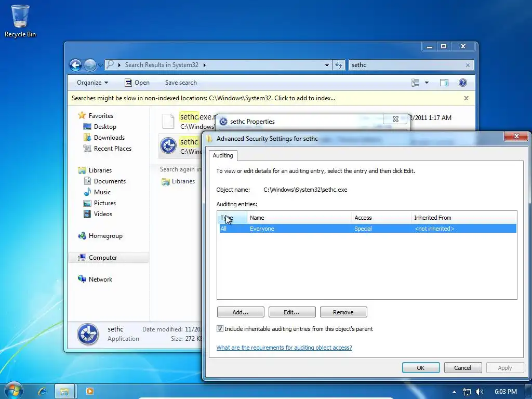Expand the breadcrumb arrow after System32
Screen dimensions: 532x399
(205, 65)
